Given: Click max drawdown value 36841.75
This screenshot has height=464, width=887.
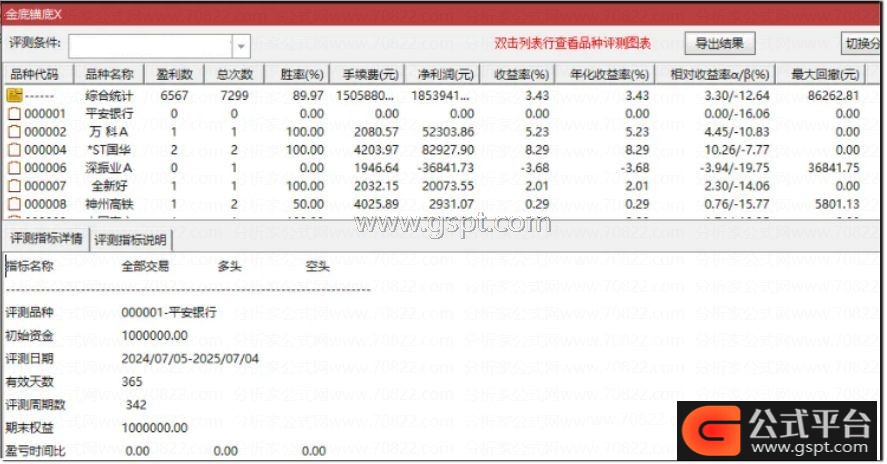Looking at the screenshot, I should point(833,168).
